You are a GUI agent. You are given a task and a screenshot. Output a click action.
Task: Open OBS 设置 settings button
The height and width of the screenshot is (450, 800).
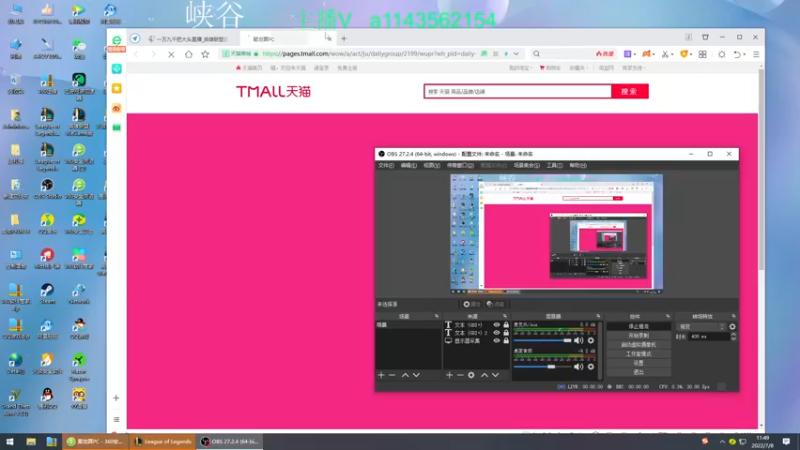[638, 363]
